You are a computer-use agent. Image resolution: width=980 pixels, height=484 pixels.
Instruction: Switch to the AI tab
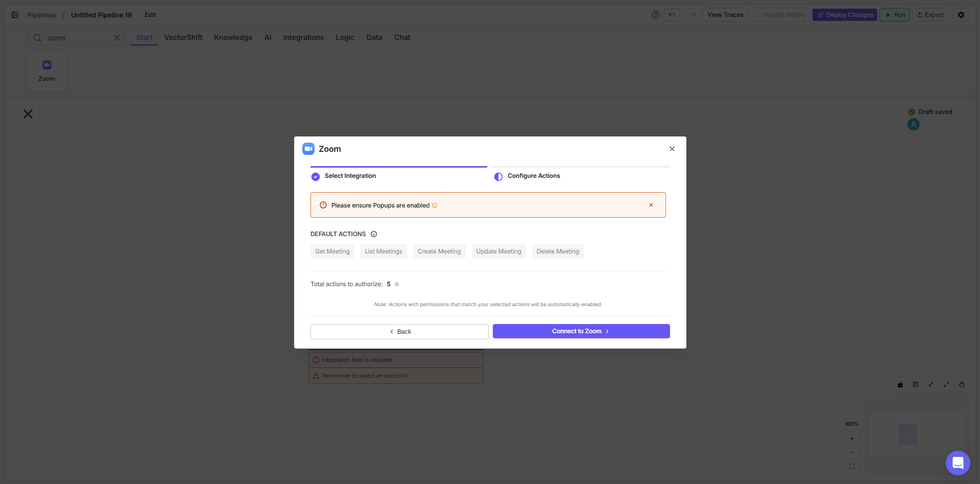click(268, 37)
